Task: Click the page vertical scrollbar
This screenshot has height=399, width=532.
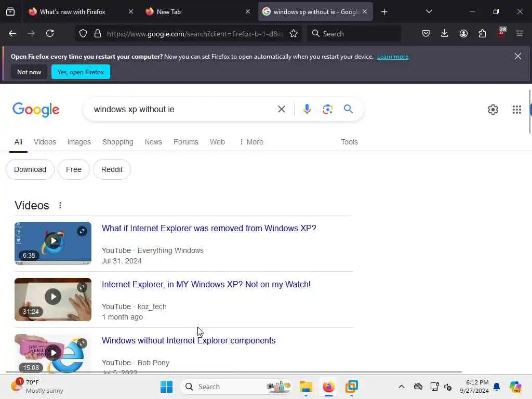Action: [529, 112]
